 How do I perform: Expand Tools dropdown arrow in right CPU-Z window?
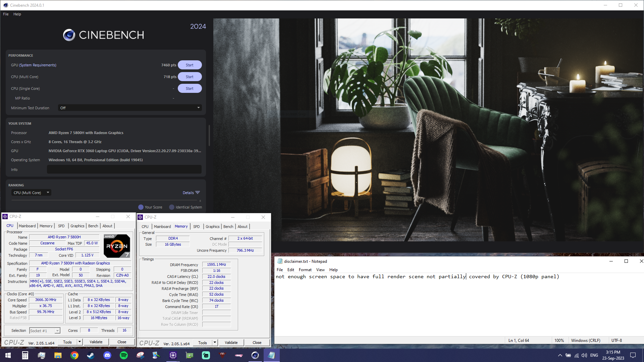(215, 343)
